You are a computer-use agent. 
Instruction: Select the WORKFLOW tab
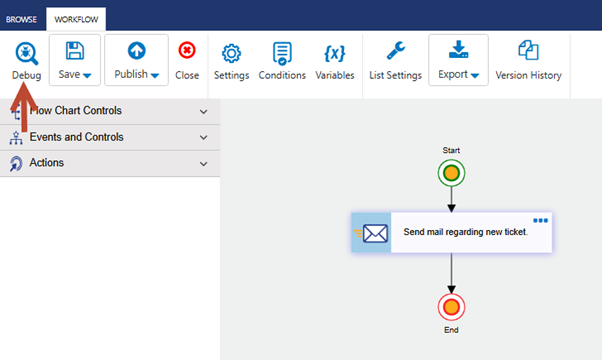pos(76,19)
